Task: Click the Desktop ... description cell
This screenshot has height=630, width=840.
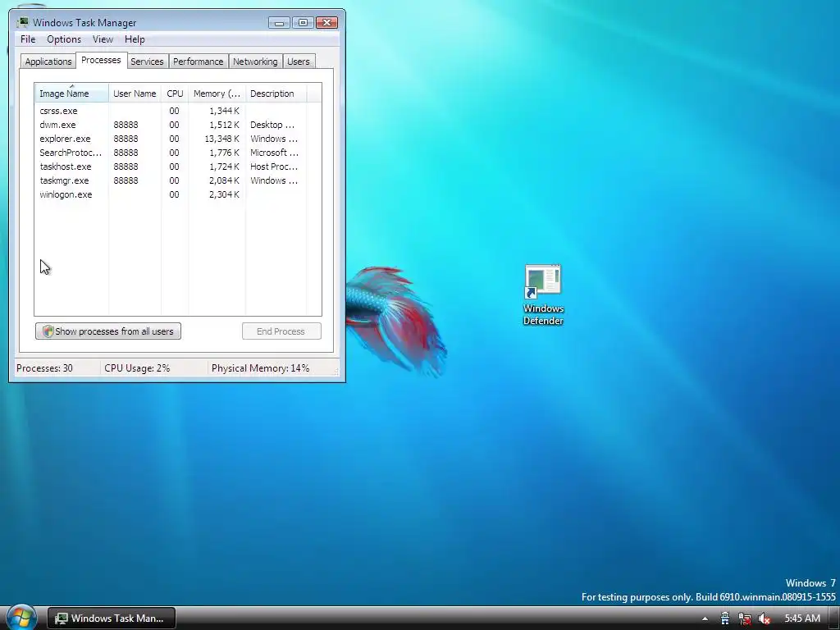Action: tap(272, 125)
